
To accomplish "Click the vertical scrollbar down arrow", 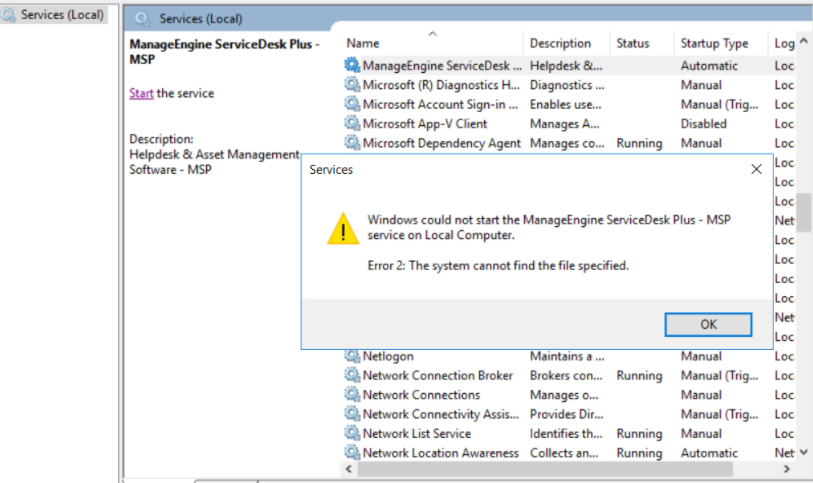I will pyautogui.click(x=804, y=452).
